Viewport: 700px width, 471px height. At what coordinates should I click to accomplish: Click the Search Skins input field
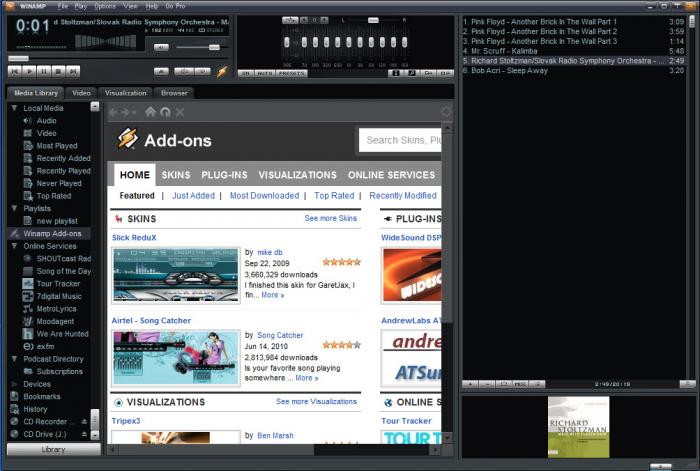tap(400, 140)
